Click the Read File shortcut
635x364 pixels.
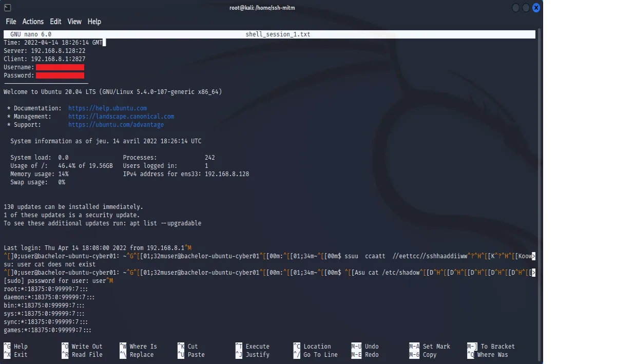[82, 355]
